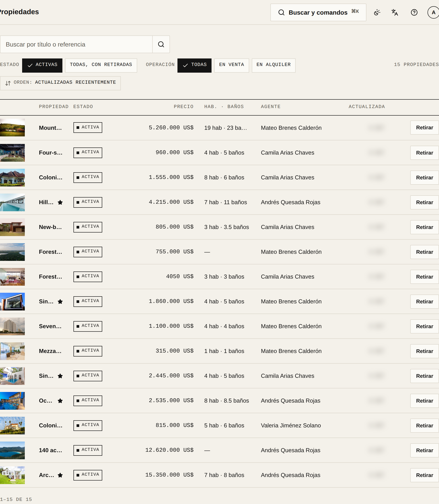Click the favorite star on Hill property

(x=60, y=202)
